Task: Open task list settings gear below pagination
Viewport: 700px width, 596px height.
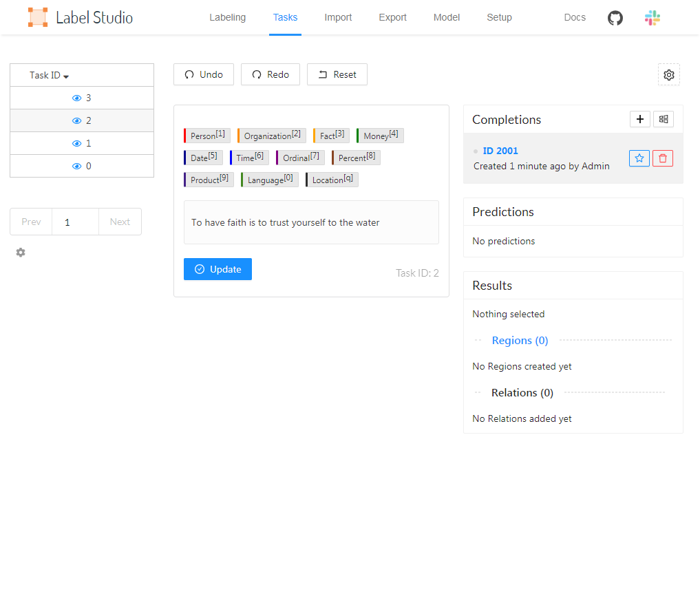Action: tap(21, 253)
